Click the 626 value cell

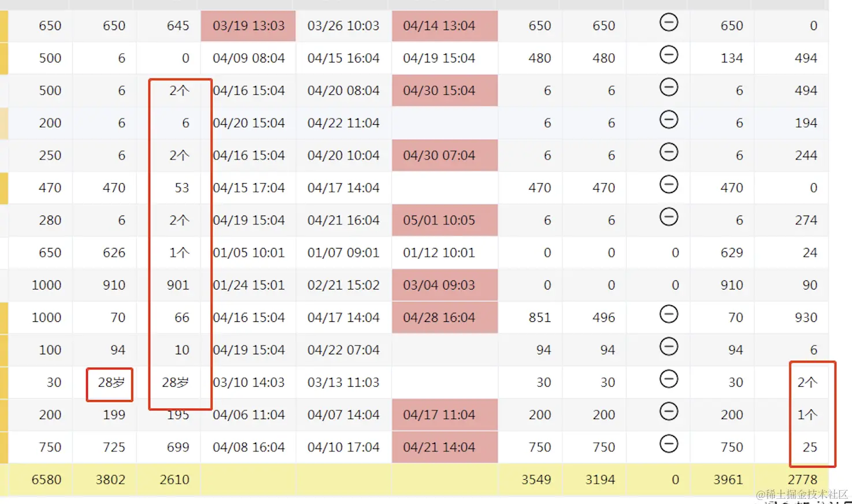(x=105, y=253)
